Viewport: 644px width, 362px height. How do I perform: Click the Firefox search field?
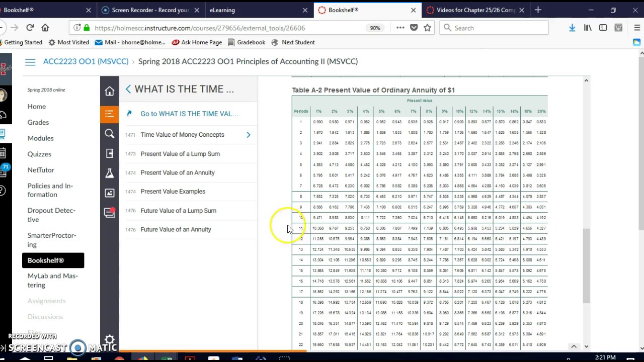[494, 28]
